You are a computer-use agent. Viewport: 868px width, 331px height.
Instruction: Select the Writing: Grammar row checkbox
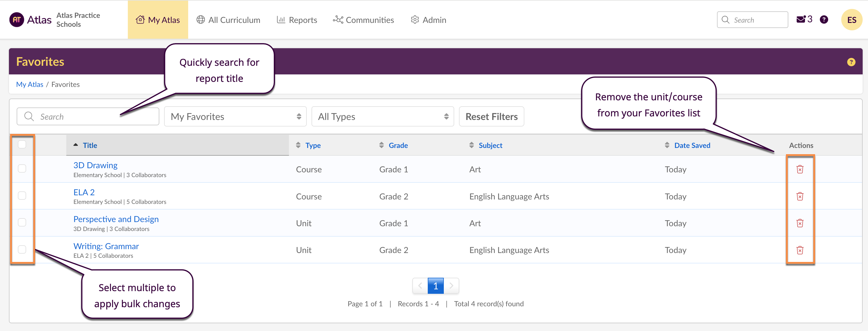pos(22,249)
